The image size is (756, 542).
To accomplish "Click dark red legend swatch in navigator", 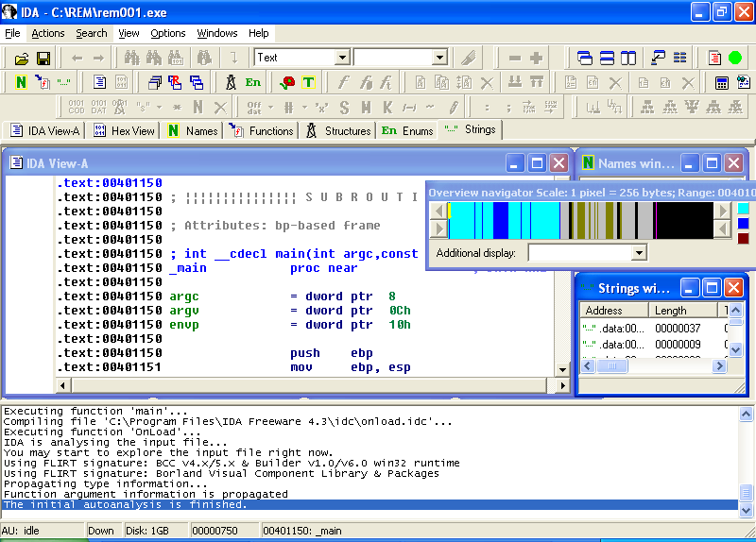I will pyautogui.click(x=743, y=238).
